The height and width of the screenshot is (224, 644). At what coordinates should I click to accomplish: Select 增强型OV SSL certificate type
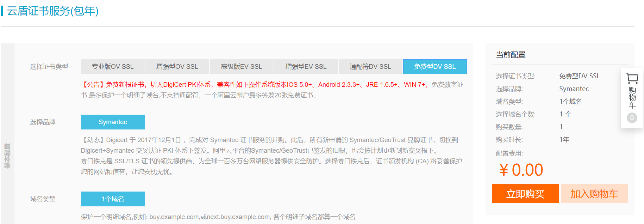point(177,67)
